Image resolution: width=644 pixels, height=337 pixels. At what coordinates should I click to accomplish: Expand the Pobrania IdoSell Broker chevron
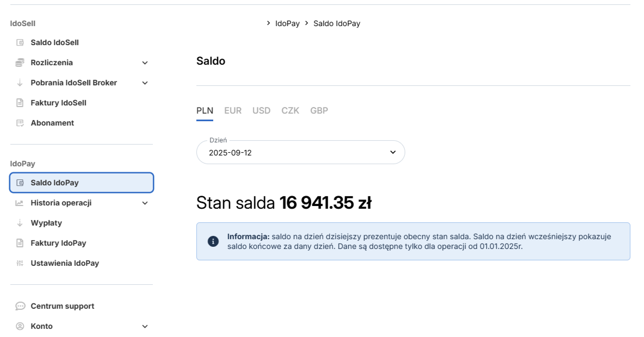click(x=145, y=83)
